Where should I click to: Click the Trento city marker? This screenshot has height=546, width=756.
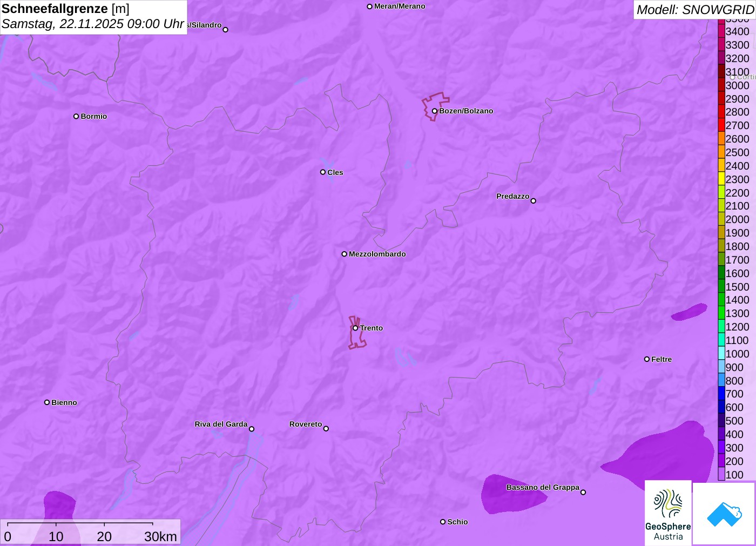tap(355, 328)
